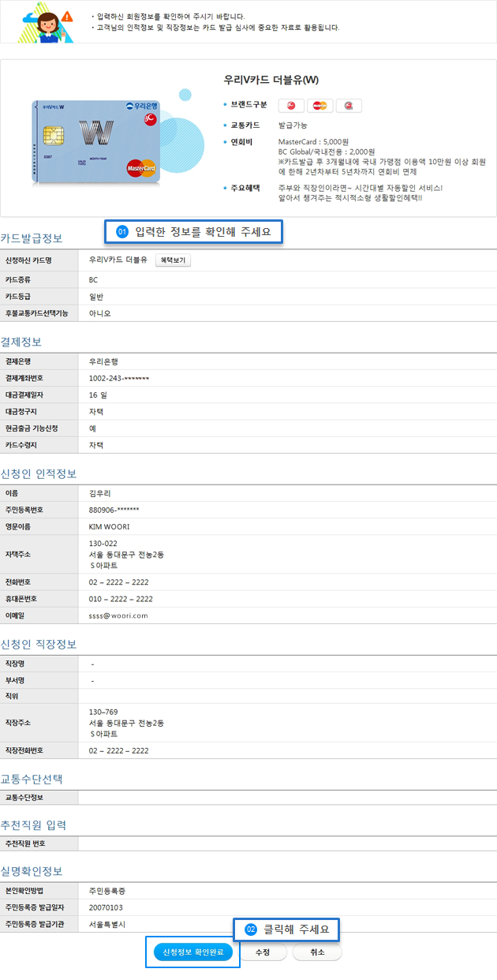
Task: Click the email ssss@woori.com
Action: tap(118, 615)
